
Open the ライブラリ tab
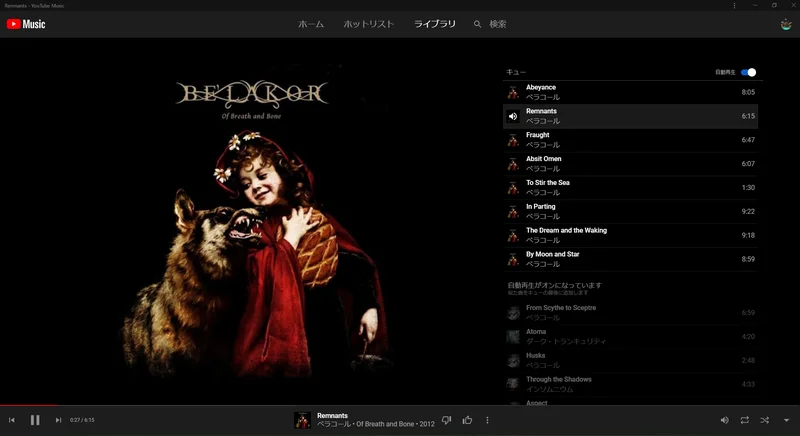pyautogui.click(x=435, y=24)
